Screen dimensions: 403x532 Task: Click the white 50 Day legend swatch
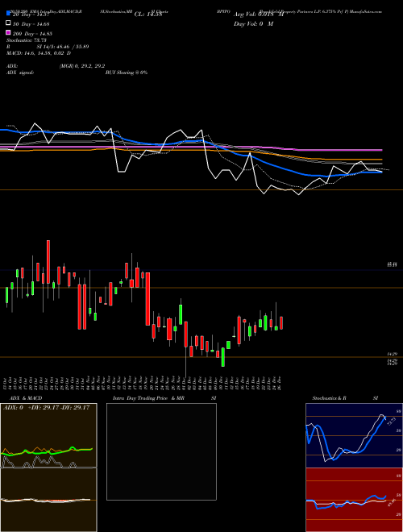[x=8, y=23]
